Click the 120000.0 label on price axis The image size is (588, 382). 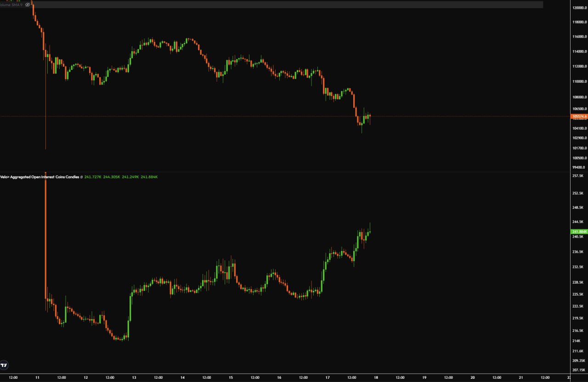578,8
